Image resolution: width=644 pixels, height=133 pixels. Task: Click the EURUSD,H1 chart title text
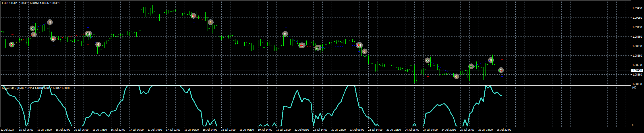point(9,3)
